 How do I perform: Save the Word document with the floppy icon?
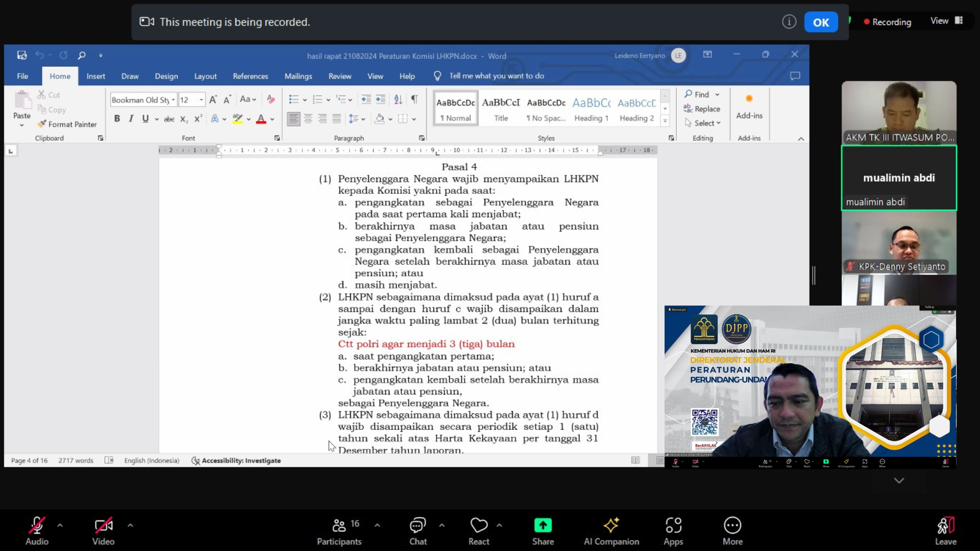[x=22, y=55]
